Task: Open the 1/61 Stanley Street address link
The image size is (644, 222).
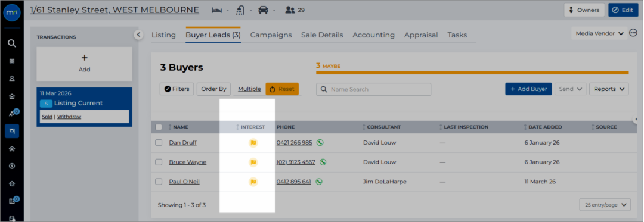Action: pyautogui.click(x=114, y=10)
